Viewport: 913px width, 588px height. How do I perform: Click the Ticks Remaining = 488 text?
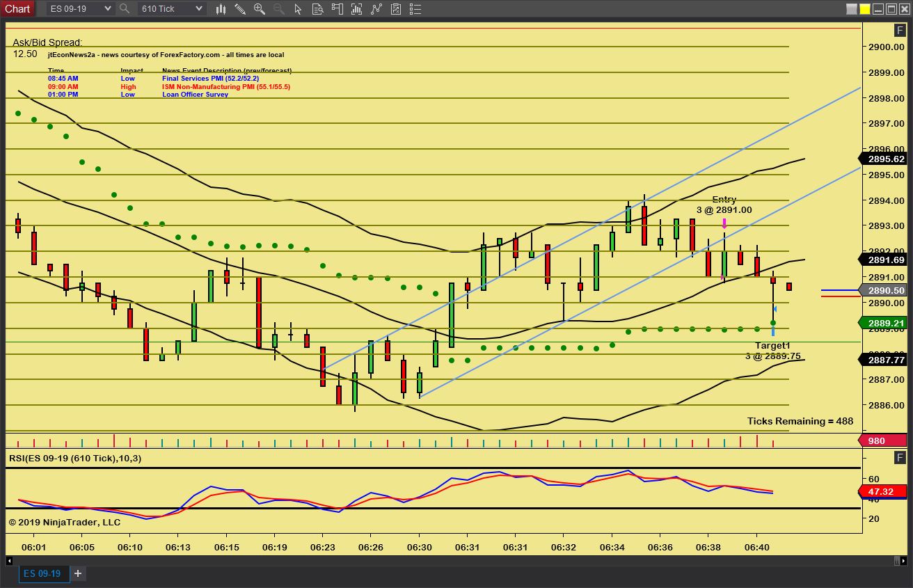800,421
